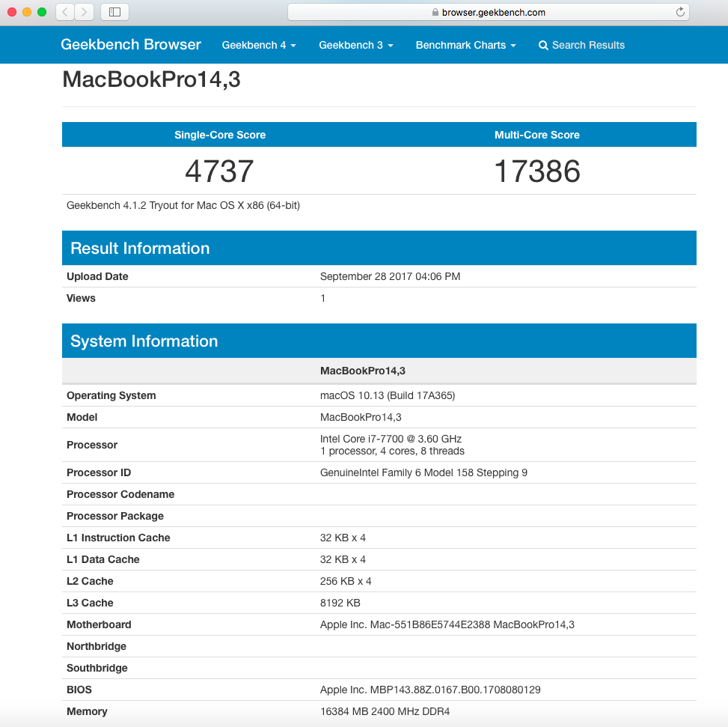Click the magnifier icon beside Search Results

point(542,46)
